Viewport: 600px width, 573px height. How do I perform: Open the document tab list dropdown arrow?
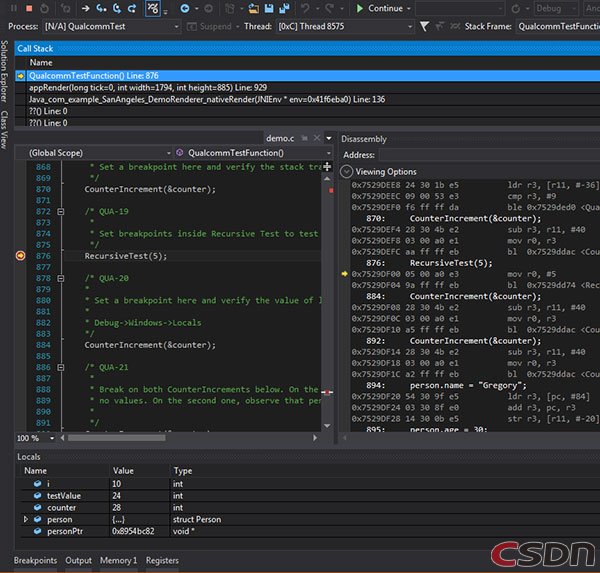(x=329, y=138)
